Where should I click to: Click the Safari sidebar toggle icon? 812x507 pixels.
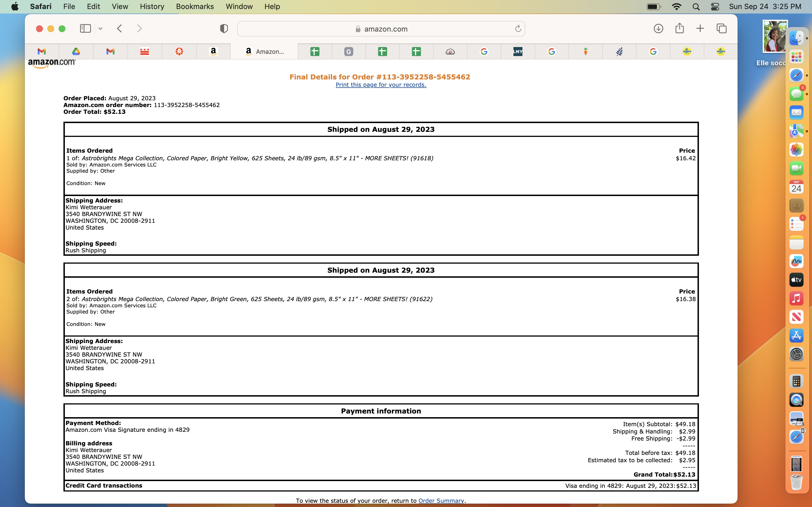click(85, 28)
